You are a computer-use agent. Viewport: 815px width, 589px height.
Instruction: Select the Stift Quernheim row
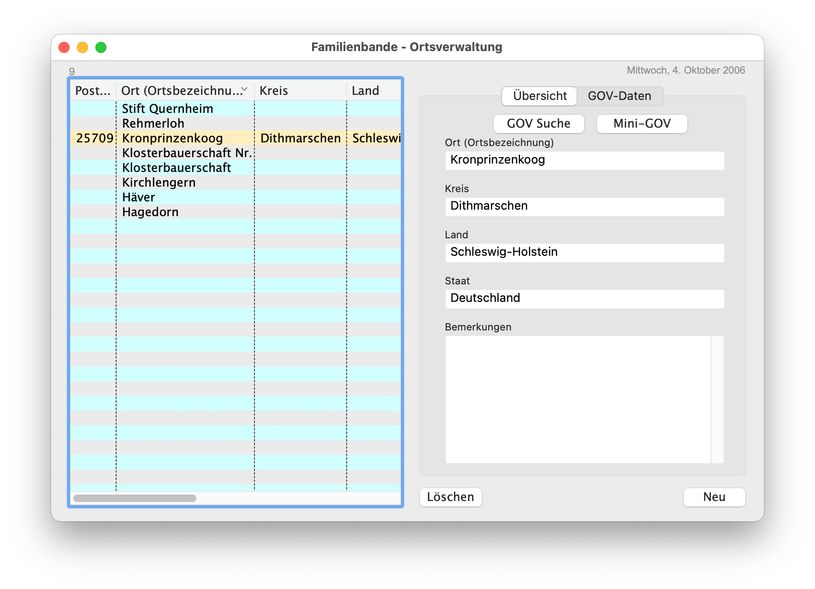[167, 109]
